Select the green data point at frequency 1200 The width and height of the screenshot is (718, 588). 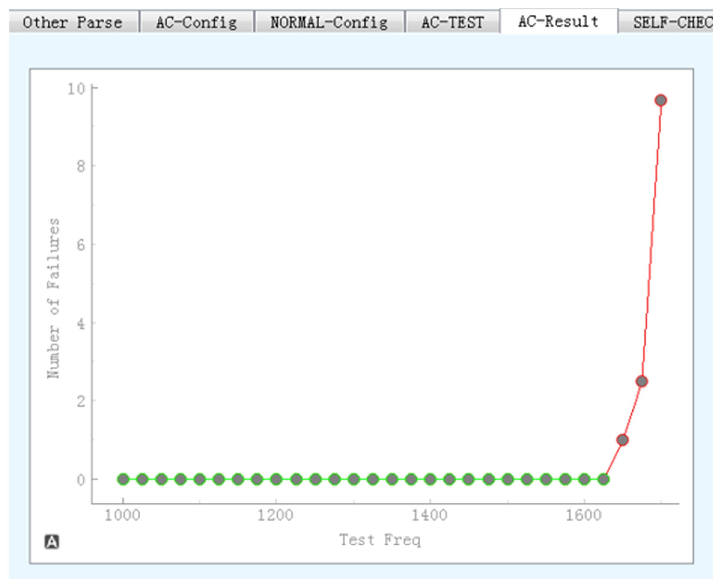point(276,479)
